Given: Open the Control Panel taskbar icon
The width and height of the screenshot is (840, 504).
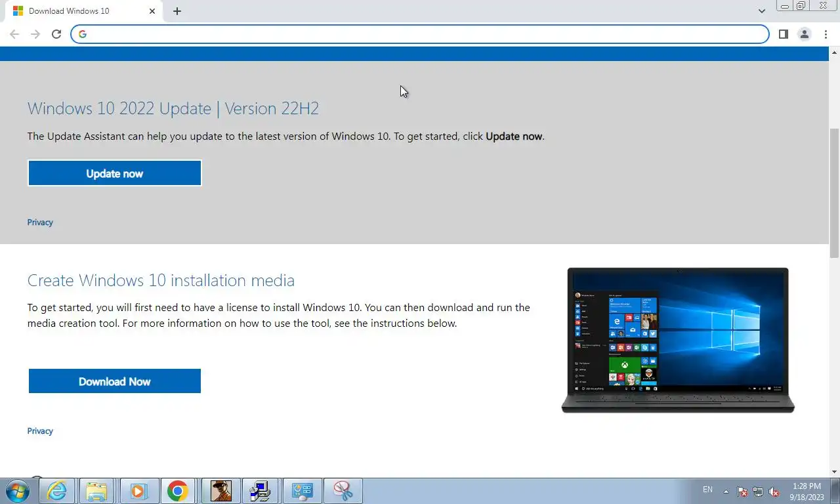Looking at the screenshot, I should [303, 491].
